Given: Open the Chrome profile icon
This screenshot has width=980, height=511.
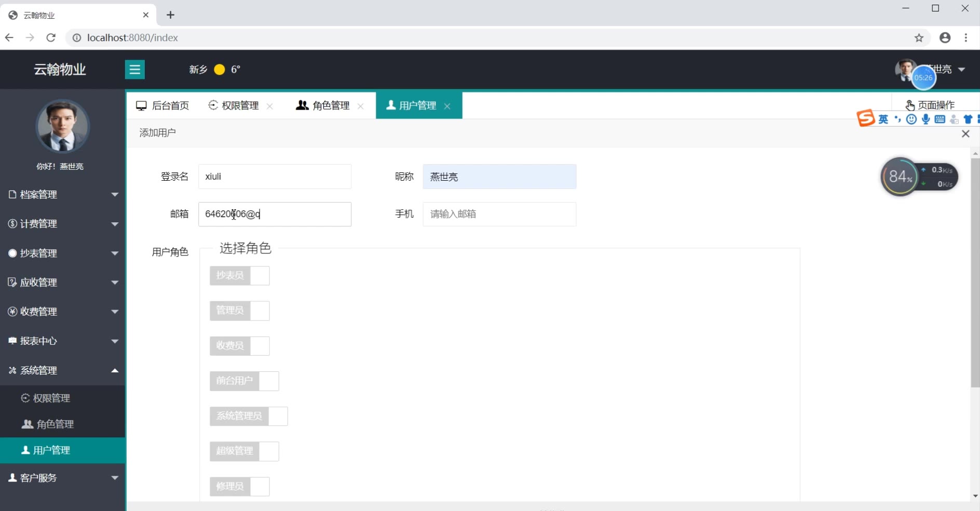Looking at the screenshot, I should [945, 37].
